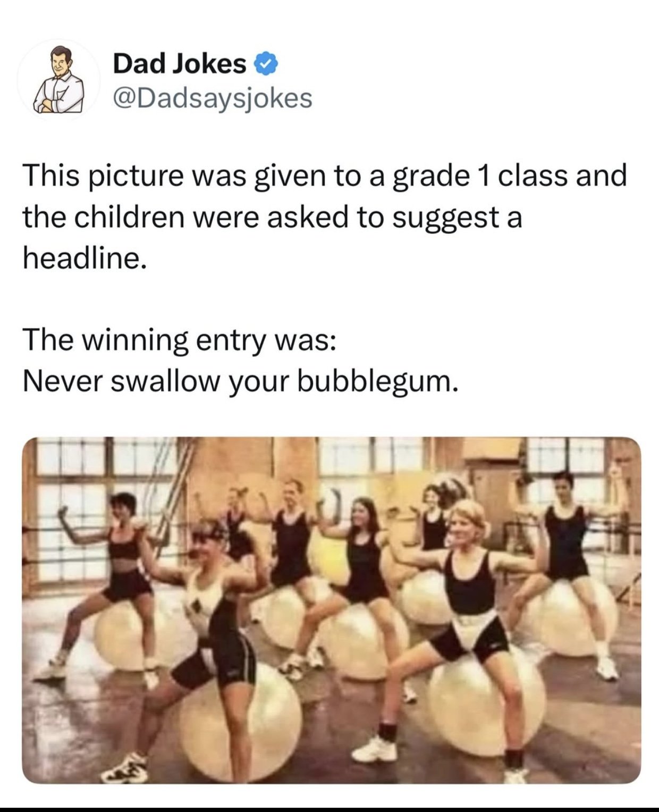Visit the @Dadsaysjokes handle link
This screenshot has width=659, height=812.
pyautogui.click(x=213, y=98)
